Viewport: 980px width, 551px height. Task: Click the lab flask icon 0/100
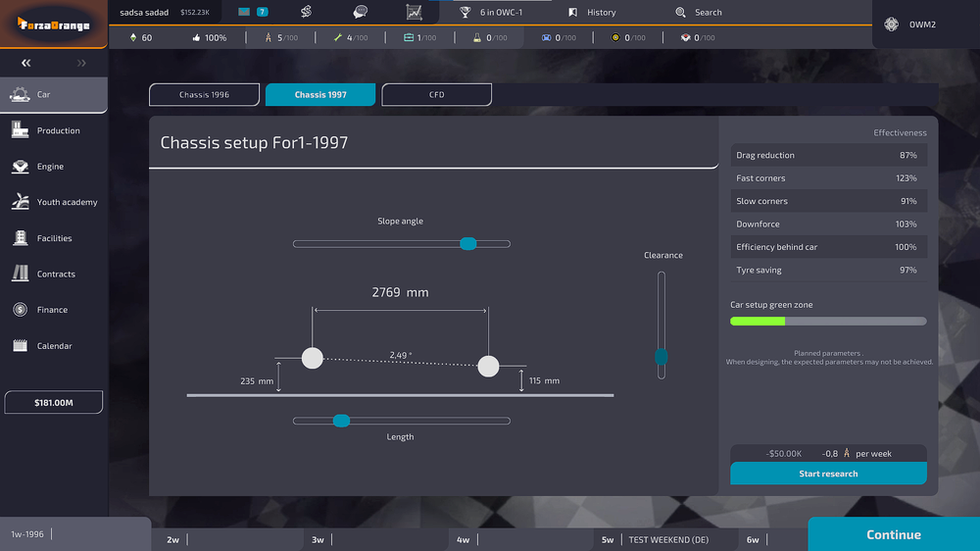477,37
